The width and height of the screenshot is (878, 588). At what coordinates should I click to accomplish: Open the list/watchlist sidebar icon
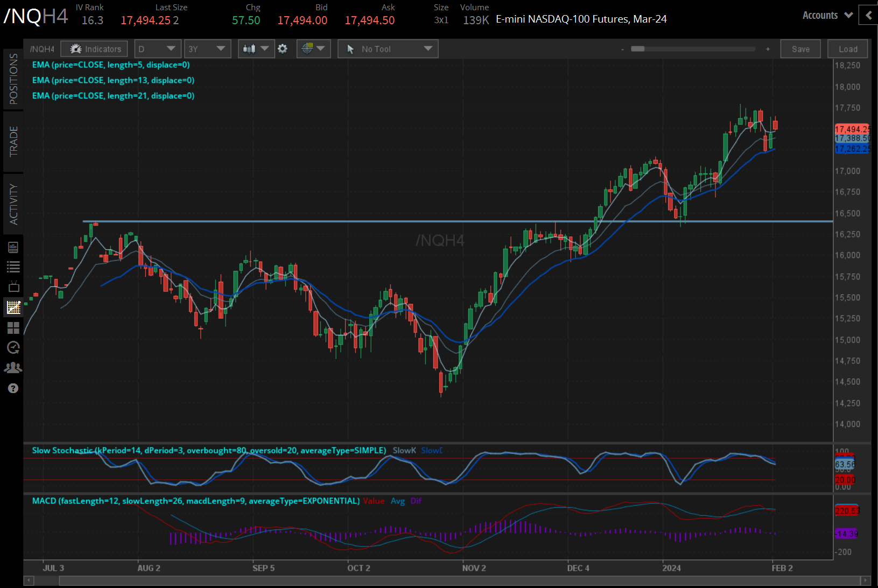13,266
